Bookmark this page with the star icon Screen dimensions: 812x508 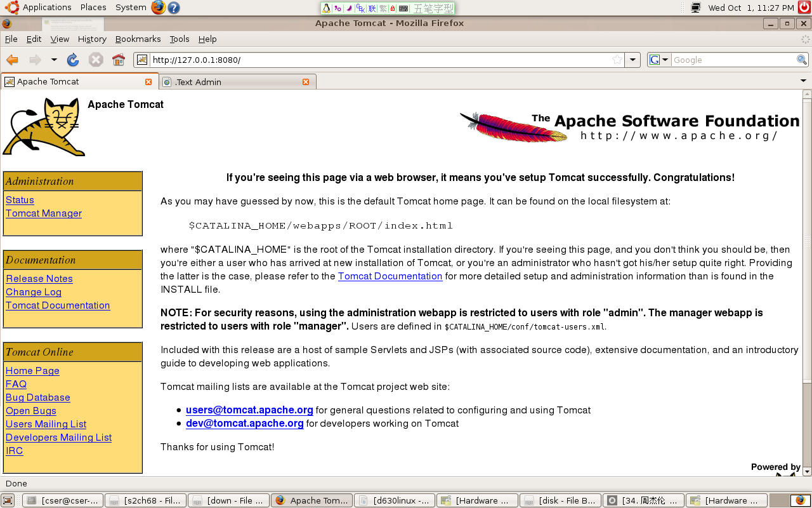click(x=617, y=60)
